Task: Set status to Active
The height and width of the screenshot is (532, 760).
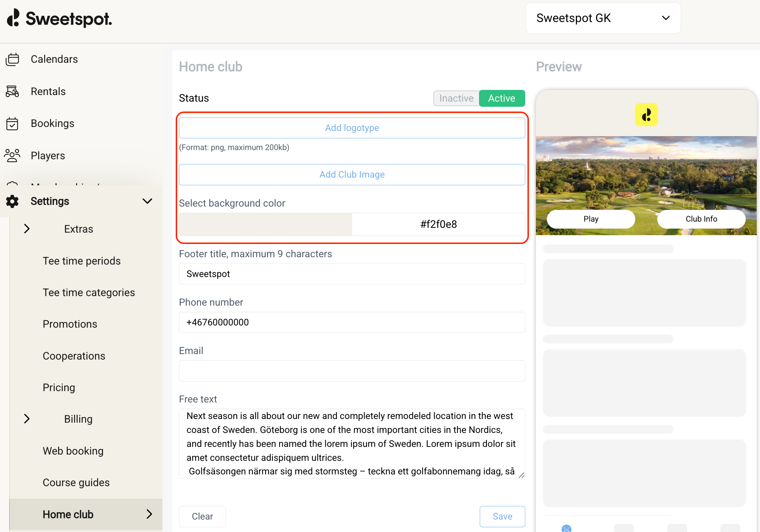Action: click(502, 98)
